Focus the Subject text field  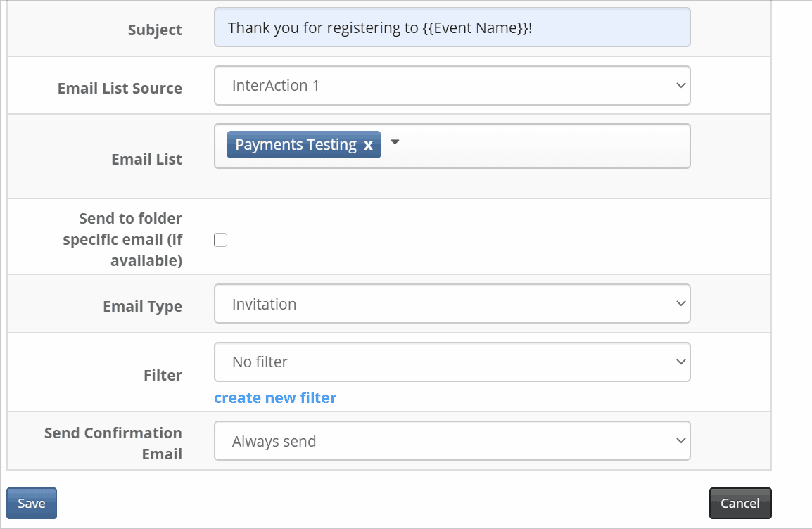point(452,27)
